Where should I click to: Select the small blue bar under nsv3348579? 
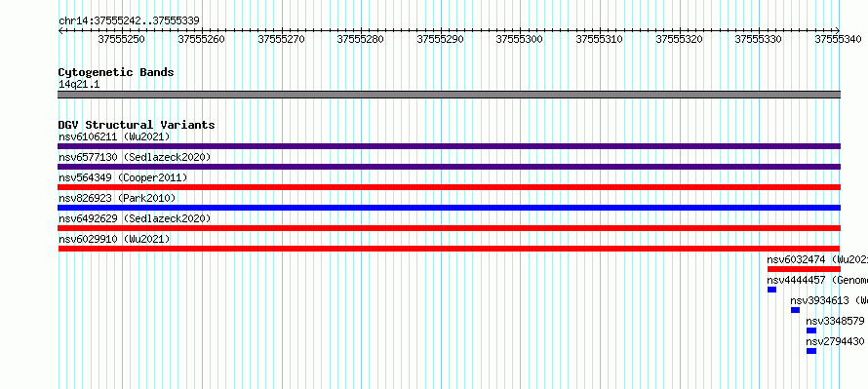(x=811, y=331)
